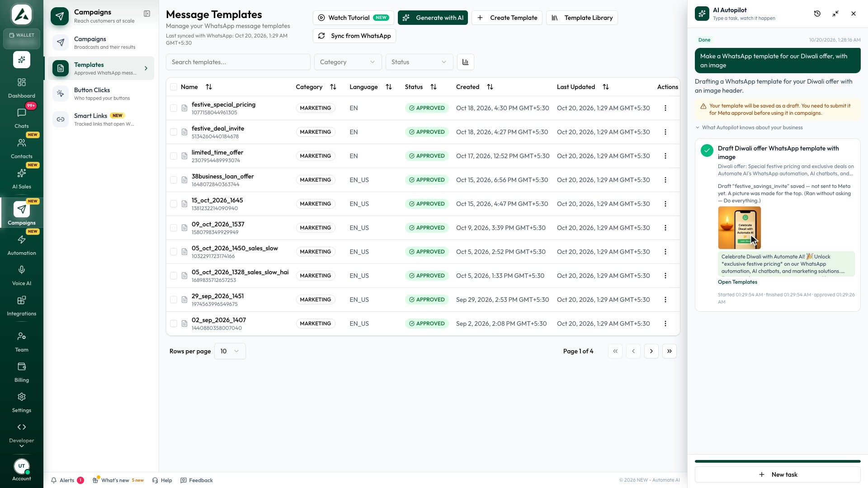
Task: Collapse the Campaigns side panel
Action: [147, 14]
